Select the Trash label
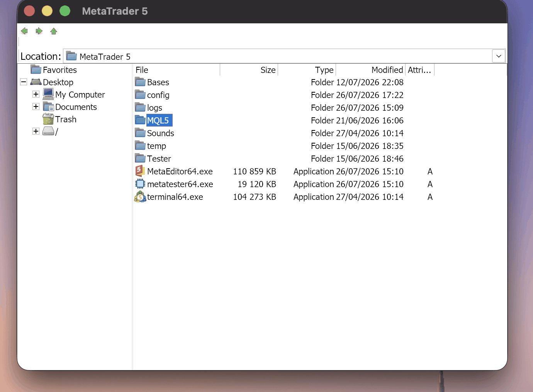The height and width of the screenshot is (392, 533). click(66, 119)
